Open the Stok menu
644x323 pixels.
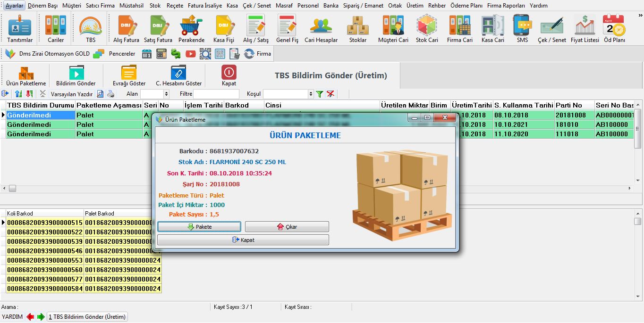[155, 6]
